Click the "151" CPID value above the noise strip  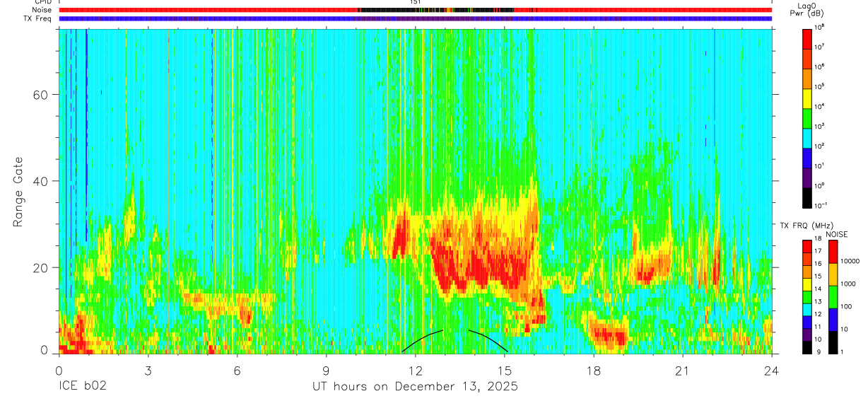415,2
